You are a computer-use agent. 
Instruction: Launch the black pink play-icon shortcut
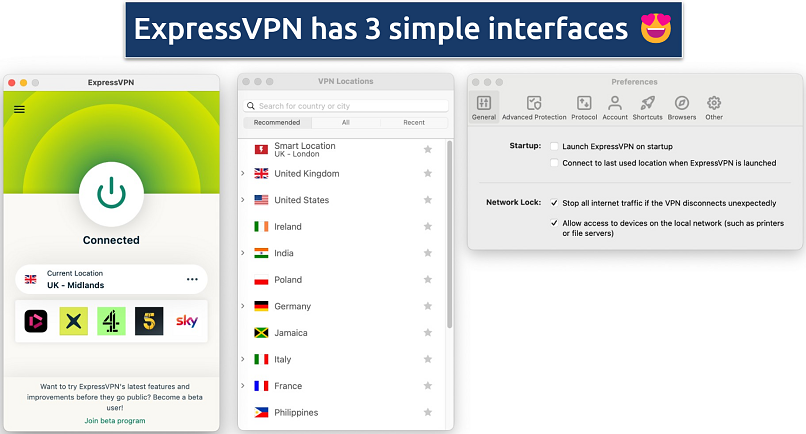(36, 321)
